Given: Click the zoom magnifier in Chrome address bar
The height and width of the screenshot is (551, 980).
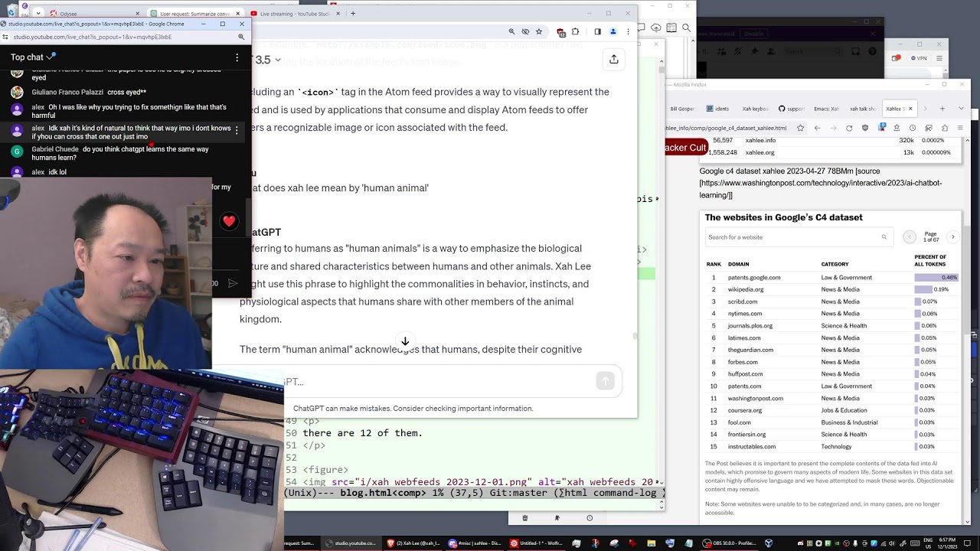Looking at the screenshot, I should coord(511,32).
